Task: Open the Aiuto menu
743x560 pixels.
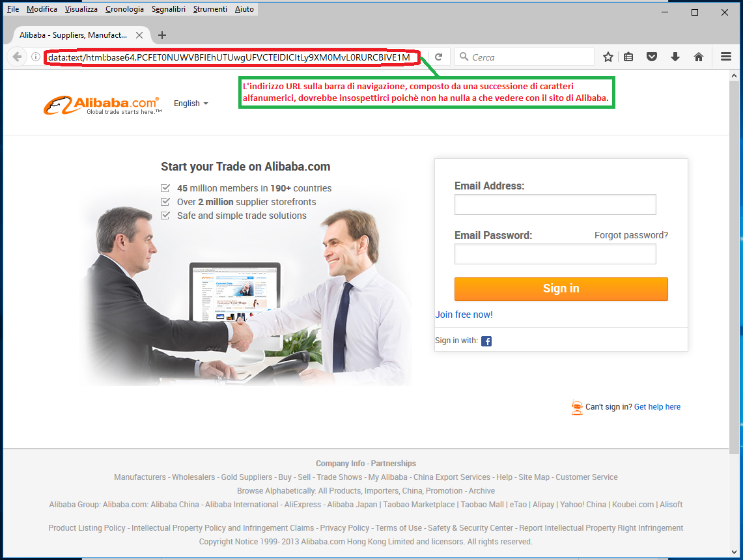Action: tap(244, 9)
